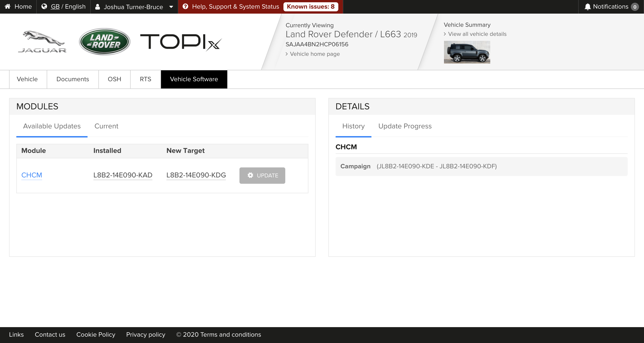
Task: Open Contact us footer link
Action: click(x=50, y=335)
